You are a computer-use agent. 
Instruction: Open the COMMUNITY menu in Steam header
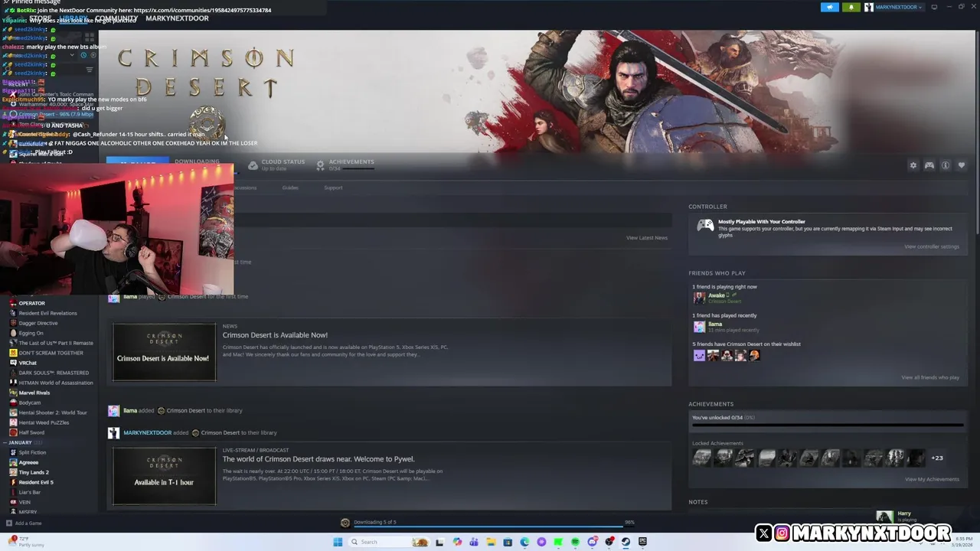coord(116,18)
